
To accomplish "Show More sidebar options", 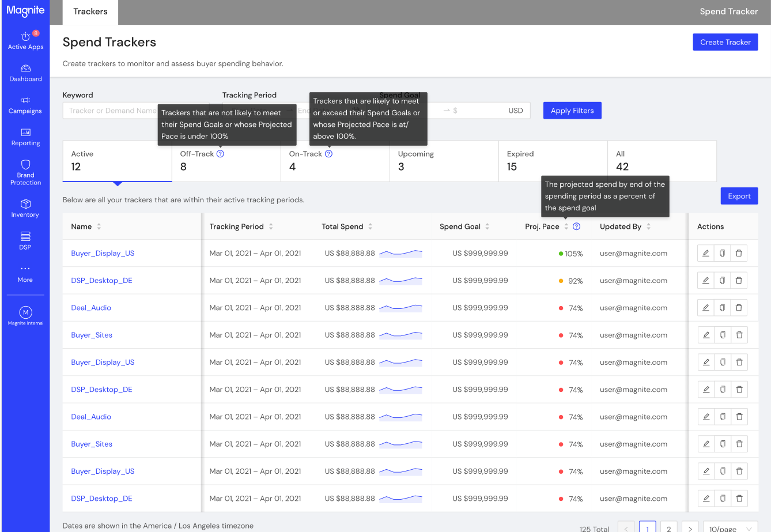I will pos(25,273).
